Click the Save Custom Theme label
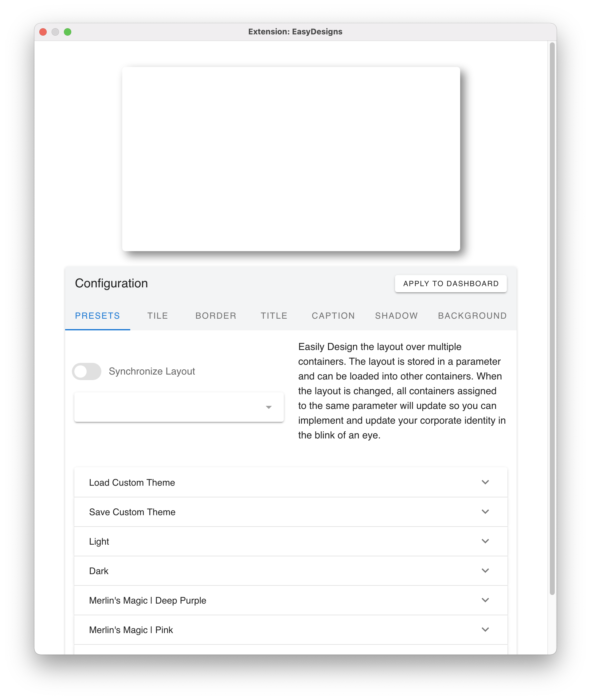Image resolution: width=591 pixels, height=700 pixels. 132,512
